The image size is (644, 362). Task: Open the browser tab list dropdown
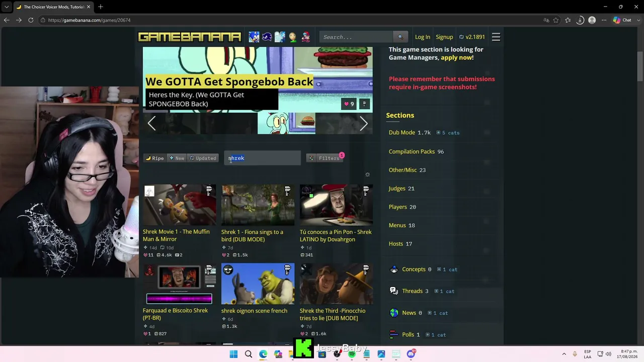pos(7,7)
